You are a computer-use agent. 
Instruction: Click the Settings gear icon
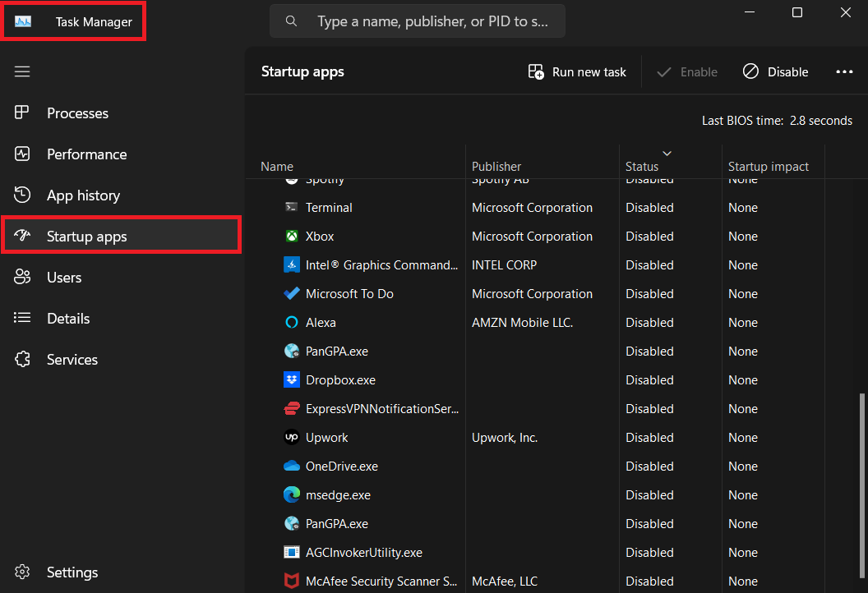click(22, 572)
